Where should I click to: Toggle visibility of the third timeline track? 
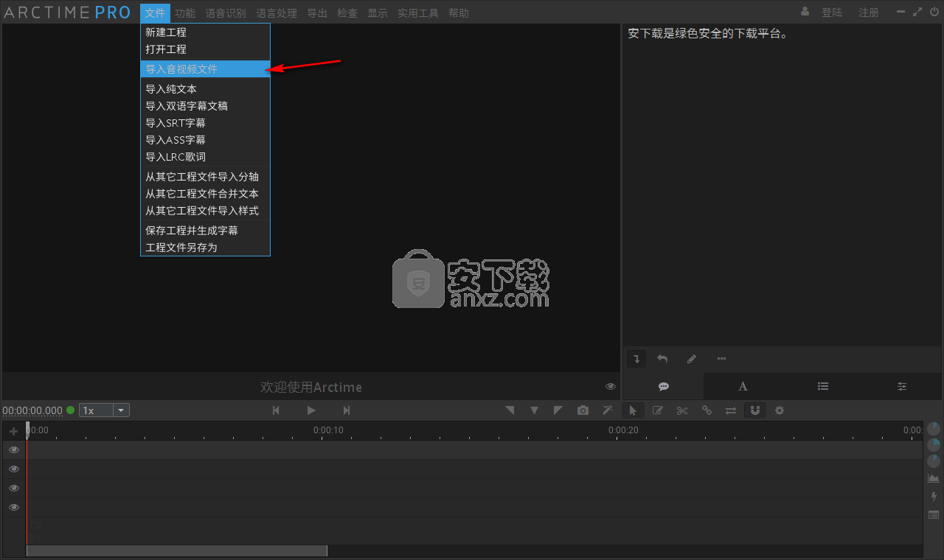[14, 488]
